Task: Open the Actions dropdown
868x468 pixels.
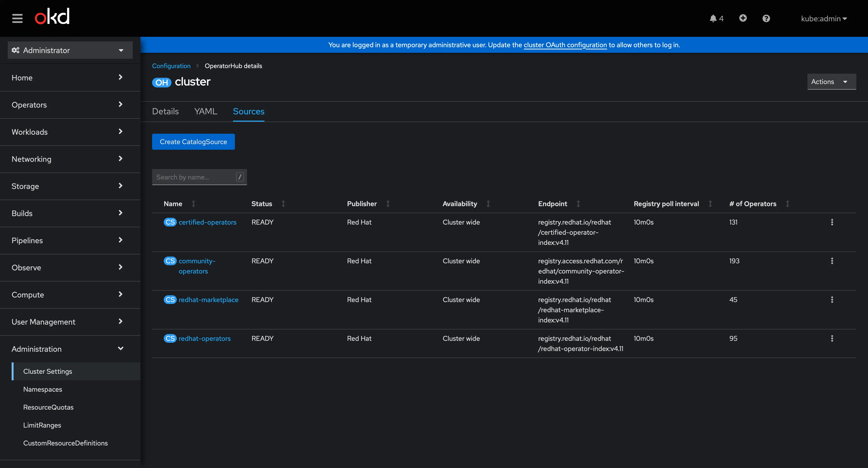Action: click(832, 82)
